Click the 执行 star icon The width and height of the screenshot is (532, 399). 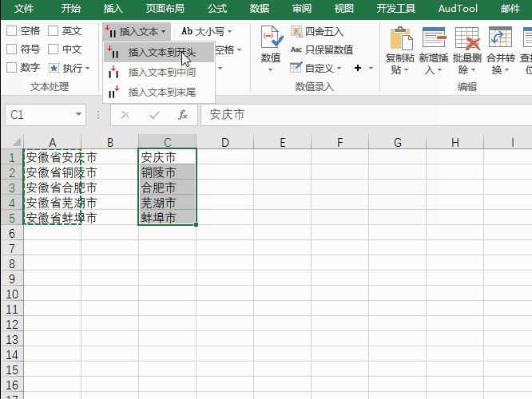[54, 68]
